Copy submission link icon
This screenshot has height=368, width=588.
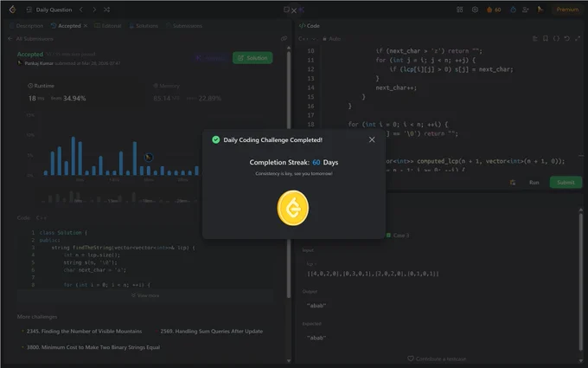[284, 39]
